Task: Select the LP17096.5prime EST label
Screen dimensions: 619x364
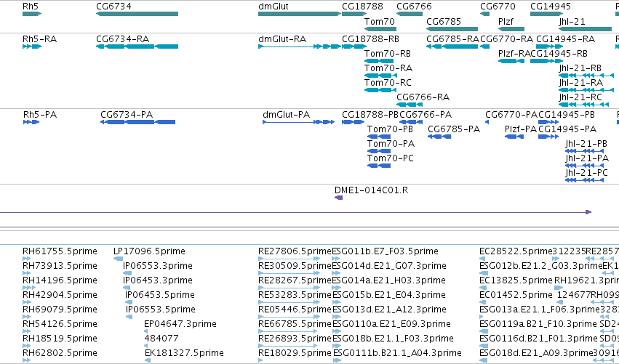Action: pos(149,251)
